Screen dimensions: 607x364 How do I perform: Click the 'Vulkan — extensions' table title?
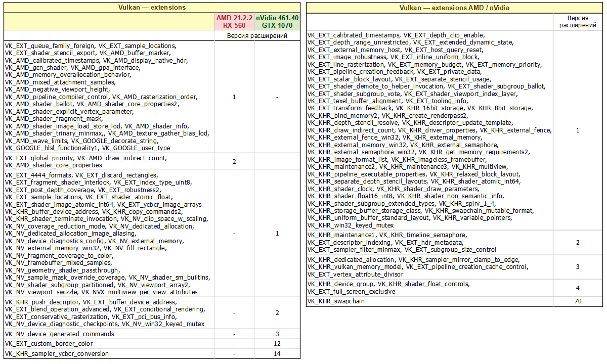tap(152, 8)
